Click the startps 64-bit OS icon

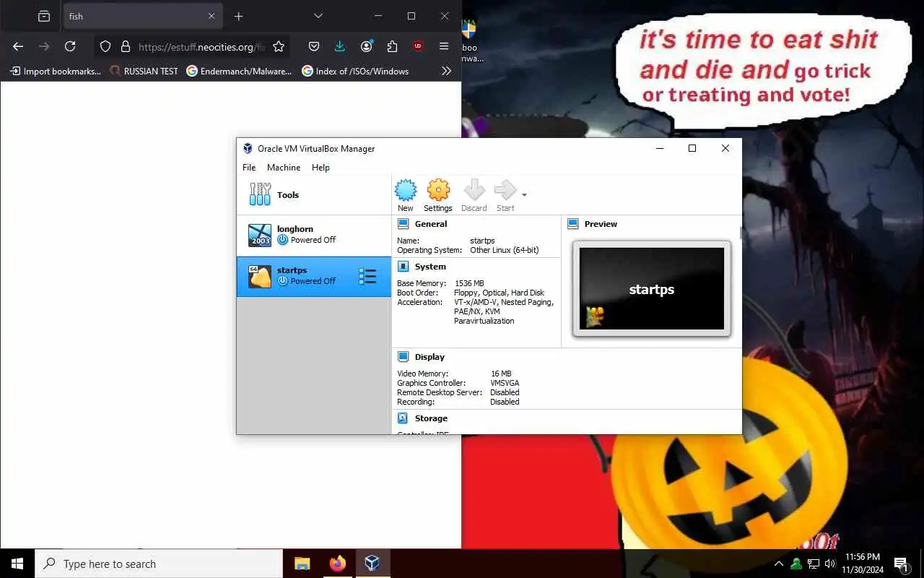coord(260,277)
